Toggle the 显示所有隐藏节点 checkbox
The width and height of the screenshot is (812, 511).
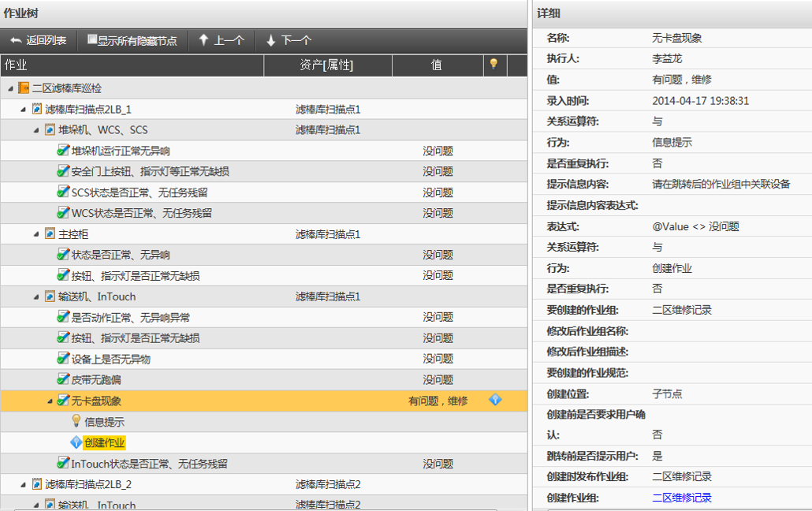(92, 39)
